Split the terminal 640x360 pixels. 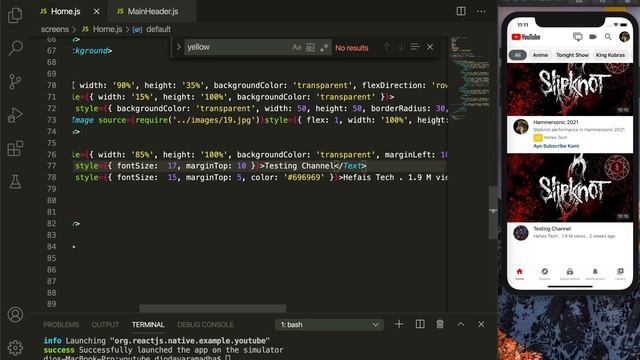[x=420, y=324]
